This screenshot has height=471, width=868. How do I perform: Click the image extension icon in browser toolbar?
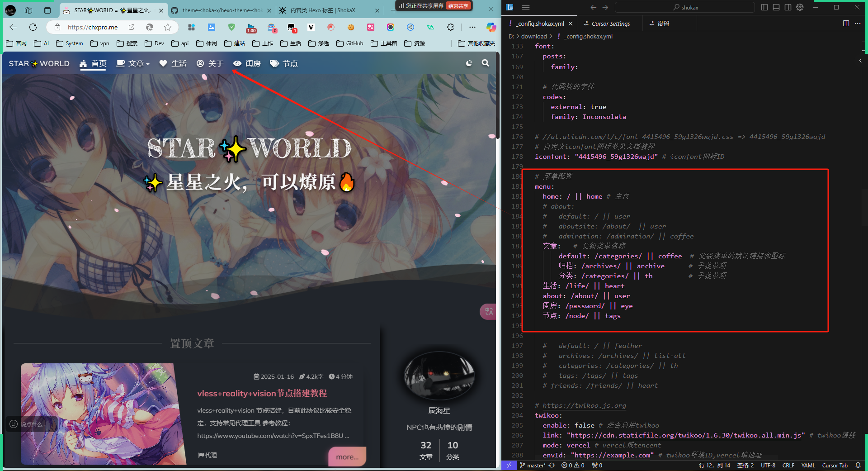coord(212,27)
